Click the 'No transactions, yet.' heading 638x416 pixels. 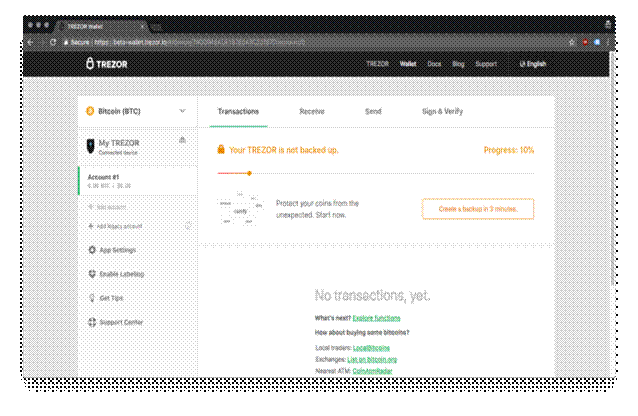coord(372,295)
